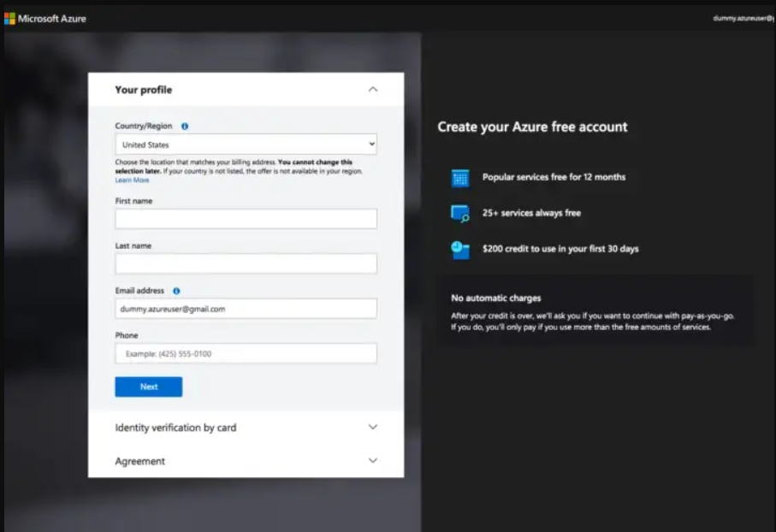Focus the First name field
The width and height of the screenshot is (776, 532).
click(246, 219)
